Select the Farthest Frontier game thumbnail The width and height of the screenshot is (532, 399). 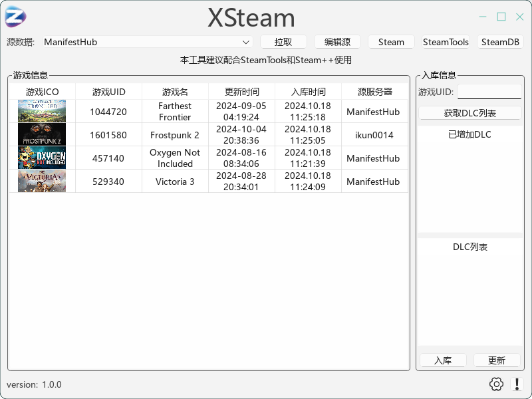pos(42,112)
